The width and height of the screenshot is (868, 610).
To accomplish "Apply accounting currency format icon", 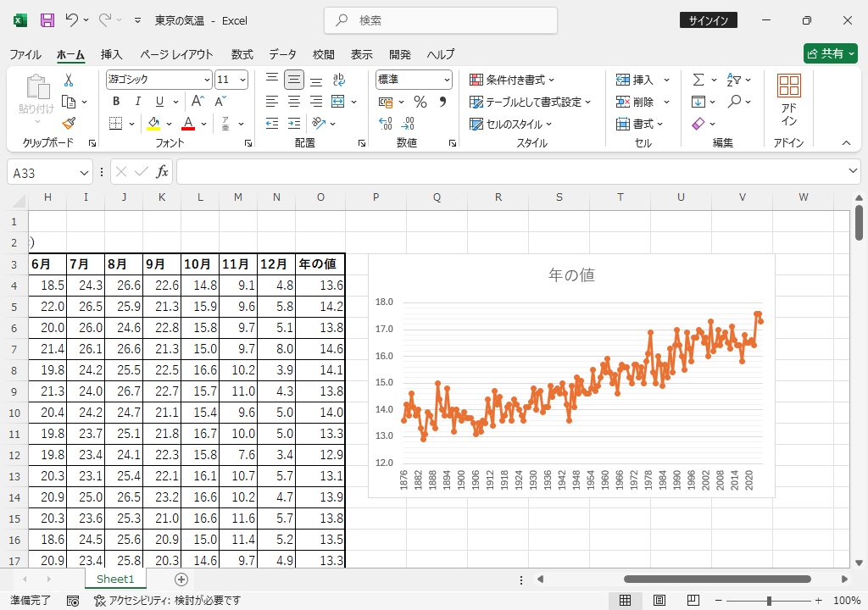I will [386, 102].
